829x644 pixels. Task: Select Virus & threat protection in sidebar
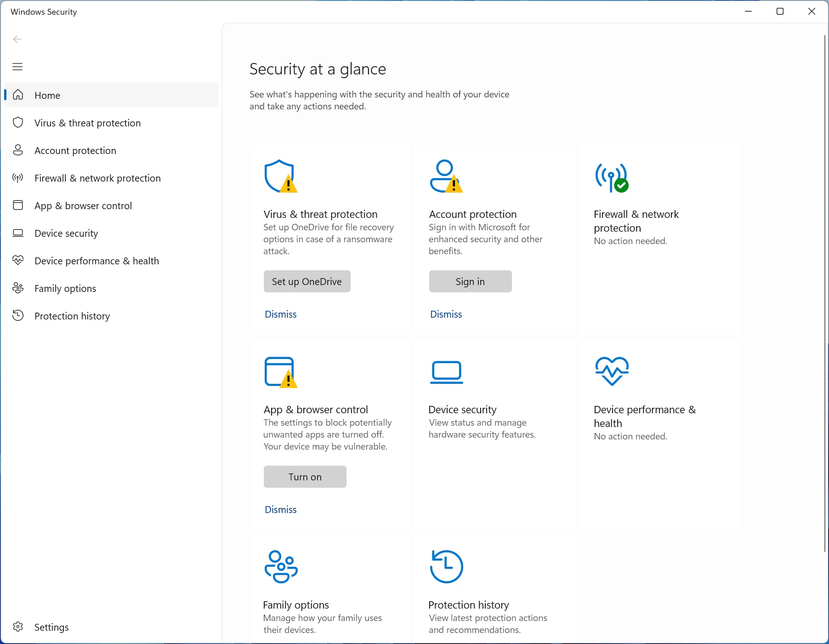(87, 123)
